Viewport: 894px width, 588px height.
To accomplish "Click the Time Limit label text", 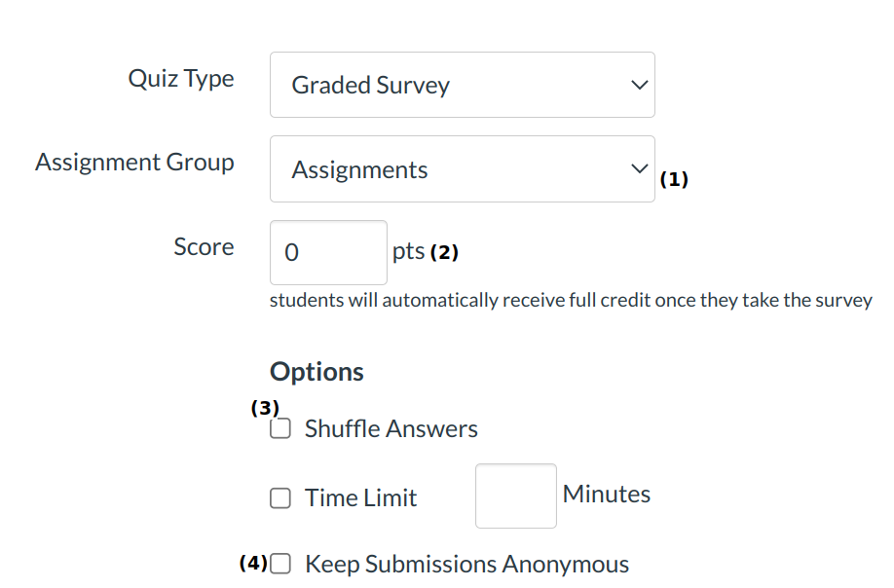I will click(x=360, y=498).
